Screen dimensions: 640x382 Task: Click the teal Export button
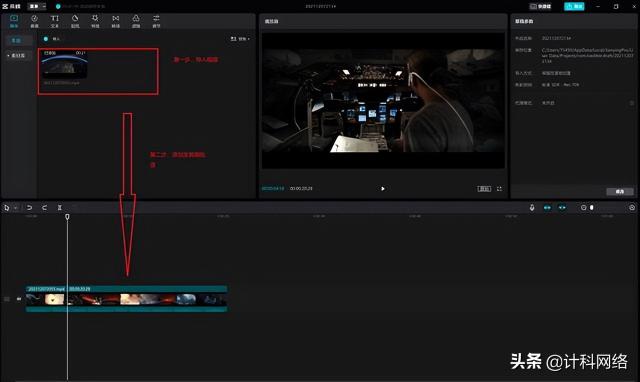pos(574,7)
